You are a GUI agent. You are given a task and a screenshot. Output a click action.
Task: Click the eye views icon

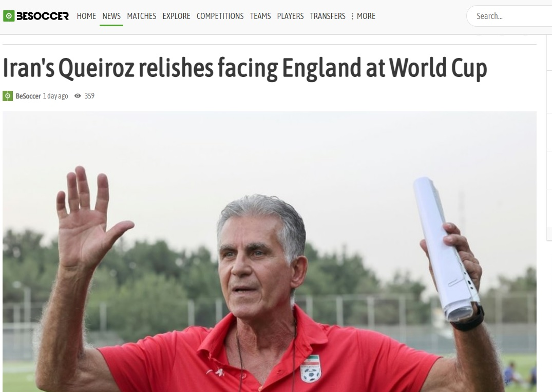click(78, 96)
